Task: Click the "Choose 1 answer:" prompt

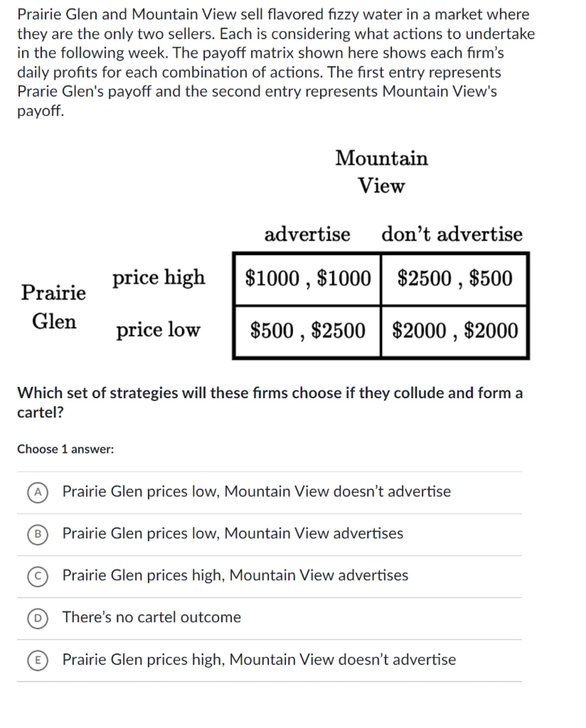Action: tap(65, 449)
